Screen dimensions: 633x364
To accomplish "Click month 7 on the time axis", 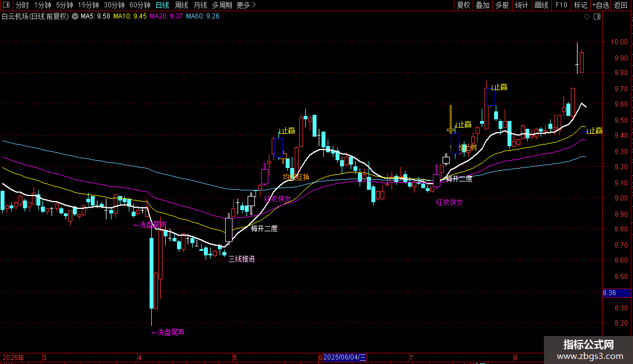I will 411,357.
